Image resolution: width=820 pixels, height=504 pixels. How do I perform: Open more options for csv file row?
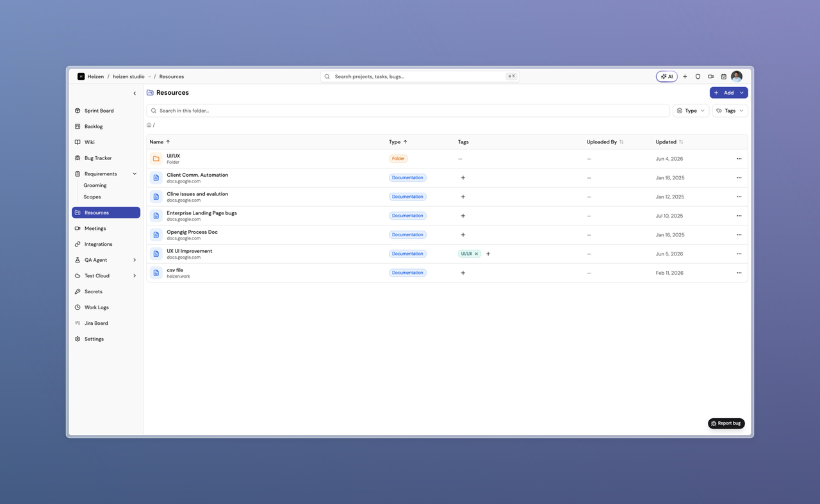pos(739,273)
